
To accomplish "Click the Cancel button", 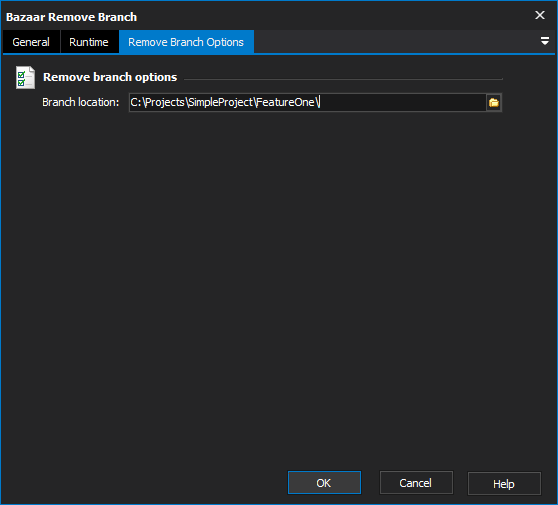I will pos(416,483).
